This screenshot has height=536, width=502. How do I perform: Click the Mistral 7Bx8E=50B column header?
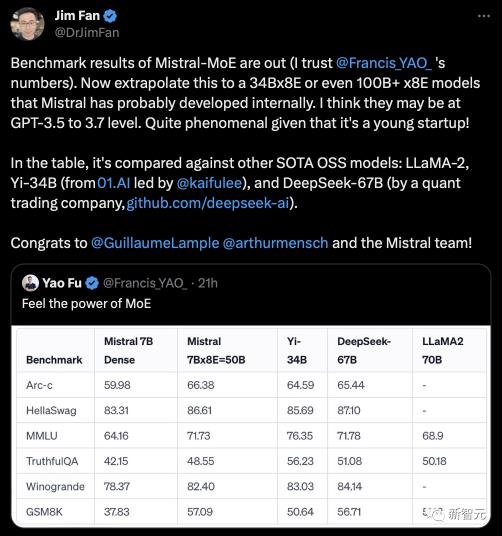tap(216, 350)
